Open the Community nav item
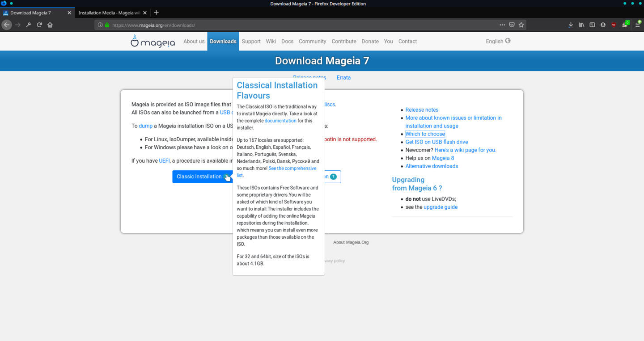Screen dimensions: 644x341 pyautogui.click(x=312, y=41)
